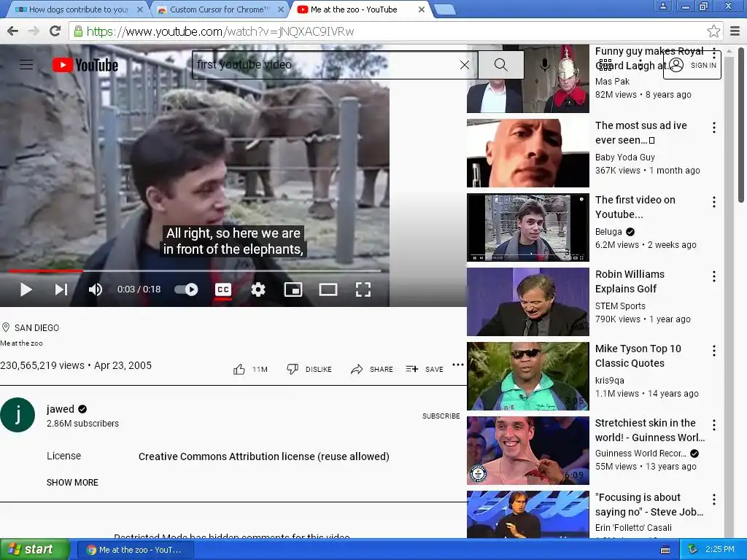Close the 'How dogs contribute' tab
This screenshot has width=747, height=560.
[139, 9]
